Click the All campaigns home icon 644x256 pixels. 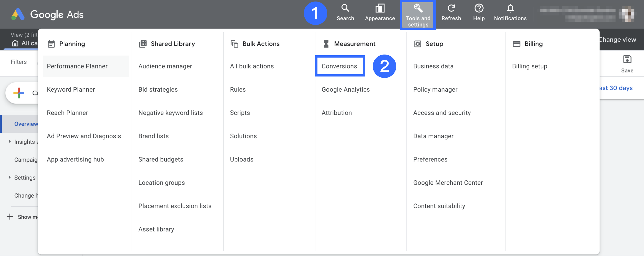tap(15, 43)
